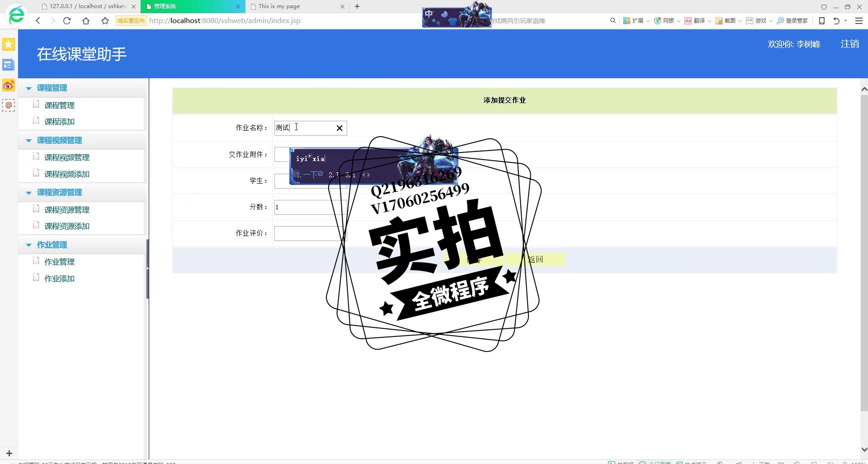868x464 pixels.
Task: Click inside the 分数 input field
Action: pos(310,207)
